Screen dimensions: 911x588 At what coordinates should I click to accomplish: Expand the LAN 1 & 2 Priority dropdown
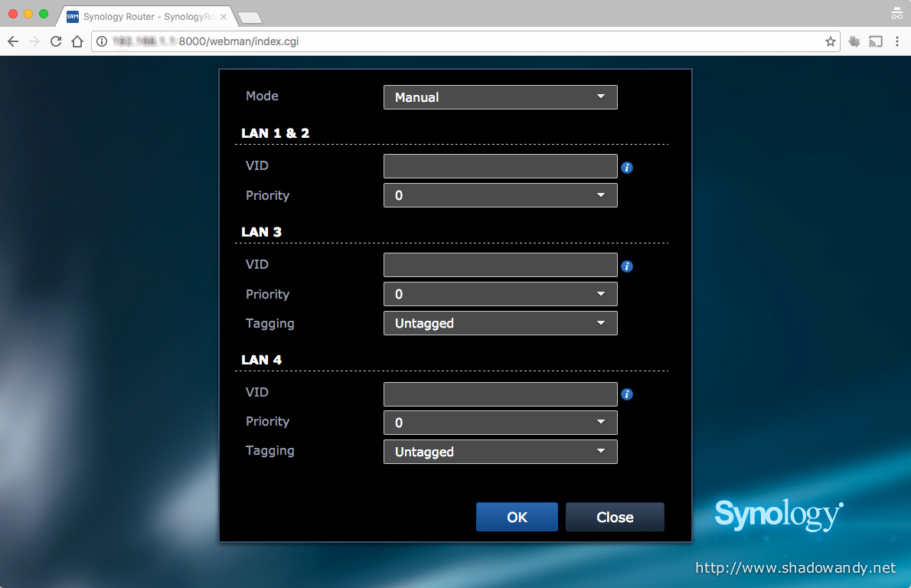[x=500, y=195]
